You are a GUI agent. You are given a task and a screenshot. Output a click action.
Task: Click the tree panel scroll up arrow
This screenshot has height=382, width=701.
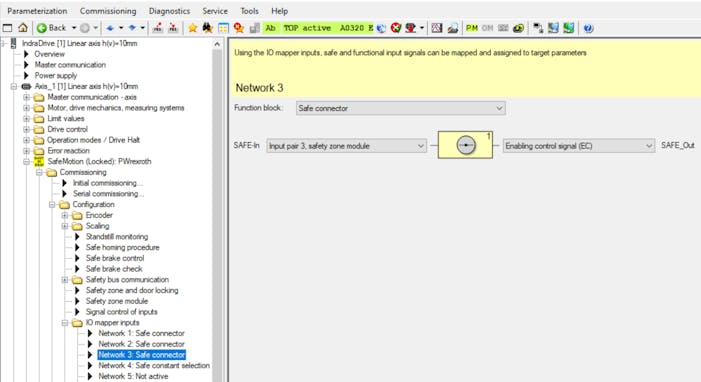(217, 44)
